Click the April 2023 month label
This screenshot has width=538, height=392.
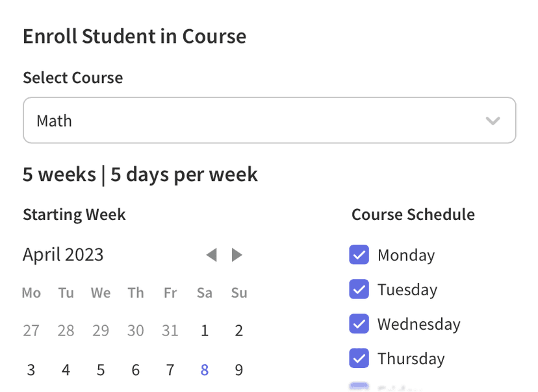[x=63, y=254]
